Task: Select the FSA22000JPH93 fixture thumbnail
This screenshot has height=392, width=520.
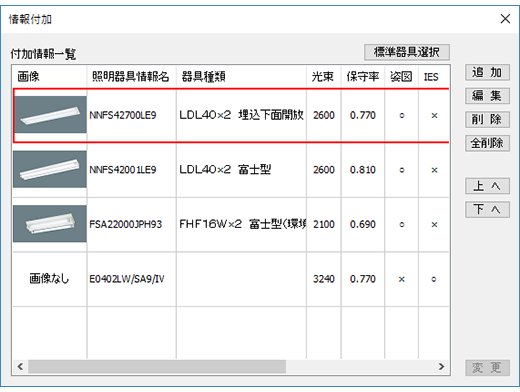Action: pyautogui.click(x=50, y=224)
